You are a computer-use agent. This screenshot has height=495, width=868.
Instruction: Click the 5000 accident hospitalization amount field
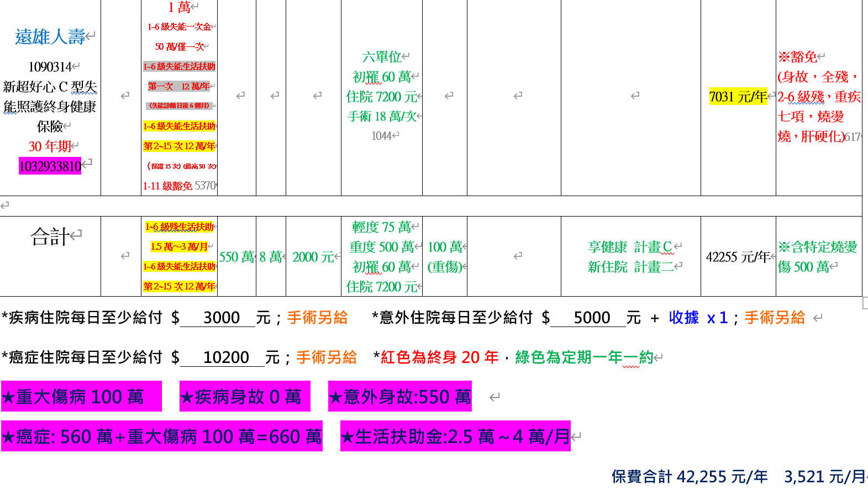pos(591,318)
